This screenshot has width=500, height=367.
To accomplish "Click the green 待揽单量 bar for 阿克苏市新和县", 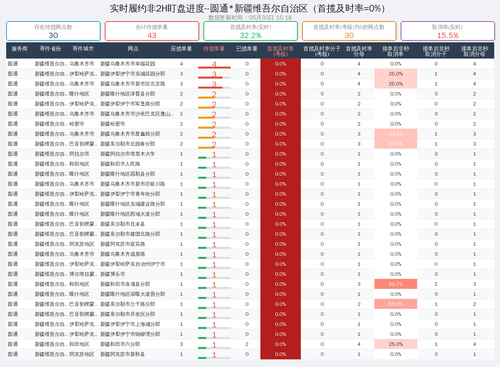I will click(202, 358).
